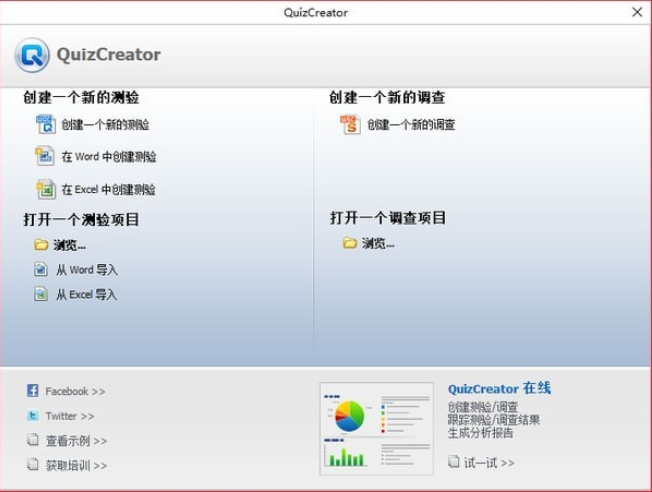Click the Word quiz creation icon

coord(44,156)
